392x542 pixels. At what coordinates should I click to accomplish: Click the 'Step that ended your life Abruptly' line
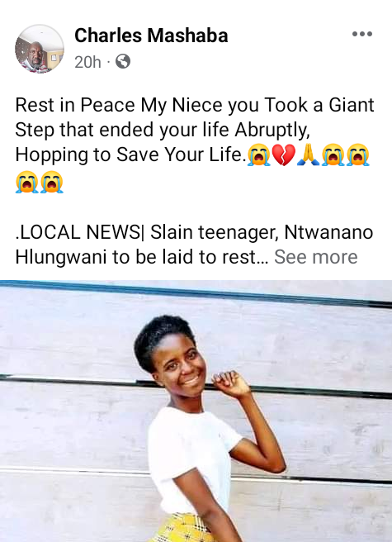coord(163,130)
